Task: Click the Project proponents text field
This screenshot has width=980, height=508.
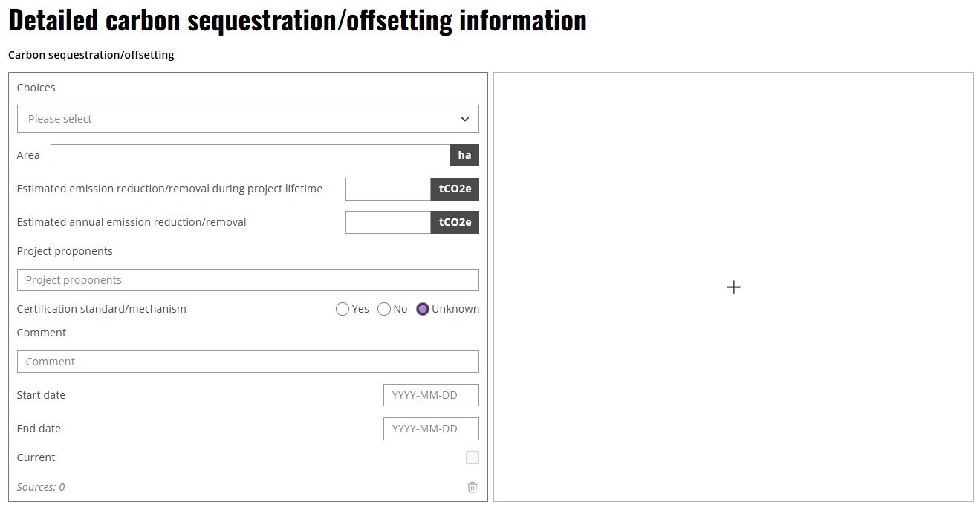Action: tap(247, 280)
